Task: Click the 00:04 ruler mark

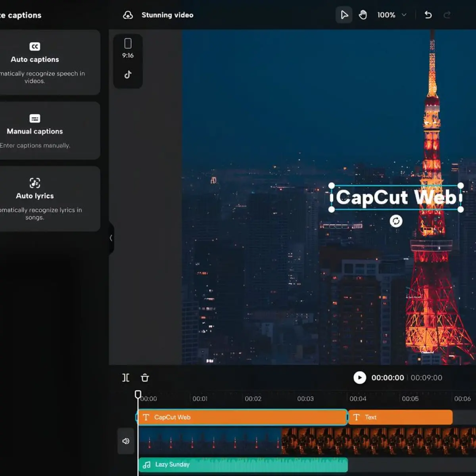Action: coord(358,399)
